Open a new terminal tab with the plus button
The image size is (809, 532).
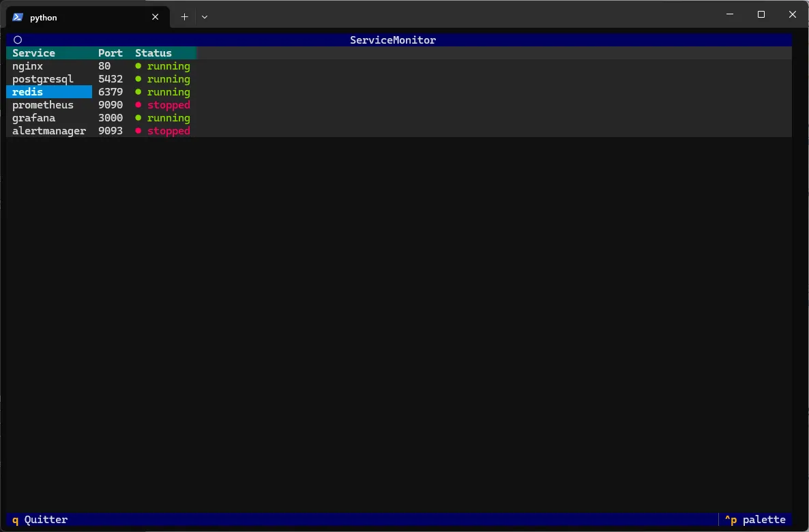(183, 16)
